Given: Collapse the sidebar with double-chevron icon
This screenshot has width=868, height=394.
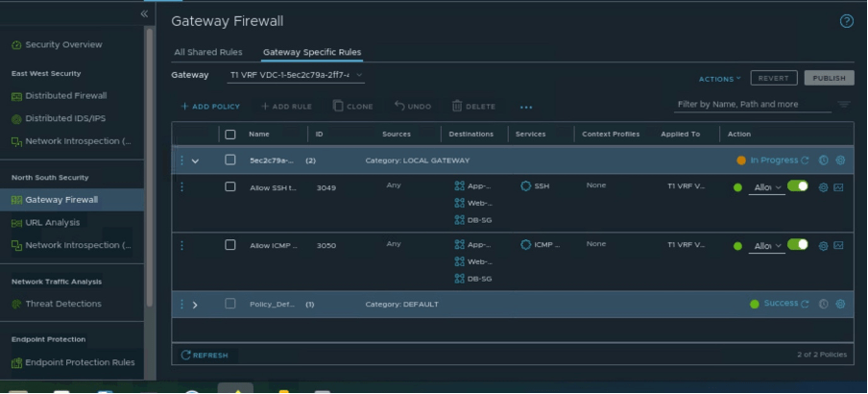Looking at the screenshot, I should (145, 13).
